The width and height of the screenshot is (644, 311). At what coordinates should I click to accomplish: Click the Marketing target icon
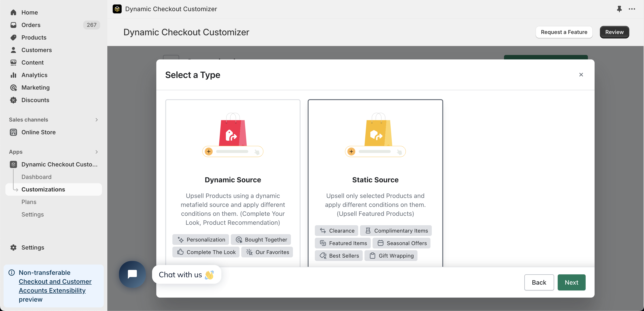pyautogui.click(x=13, y=87)
